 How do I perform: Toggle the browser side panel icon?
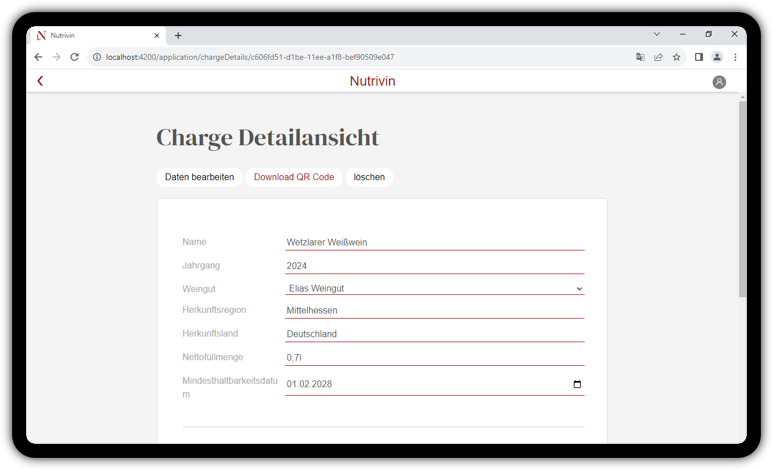coord(698,57)
